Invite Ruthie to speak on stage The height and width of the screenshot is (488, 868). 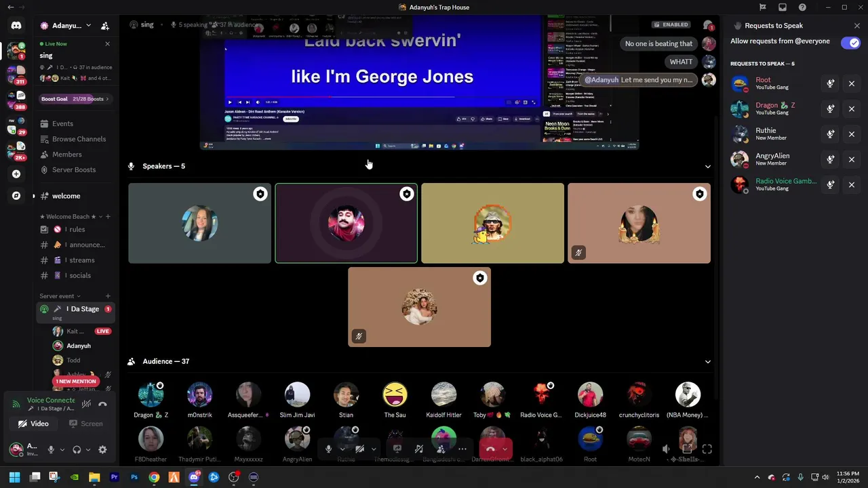pyautogui.click(x=831, y=134)
